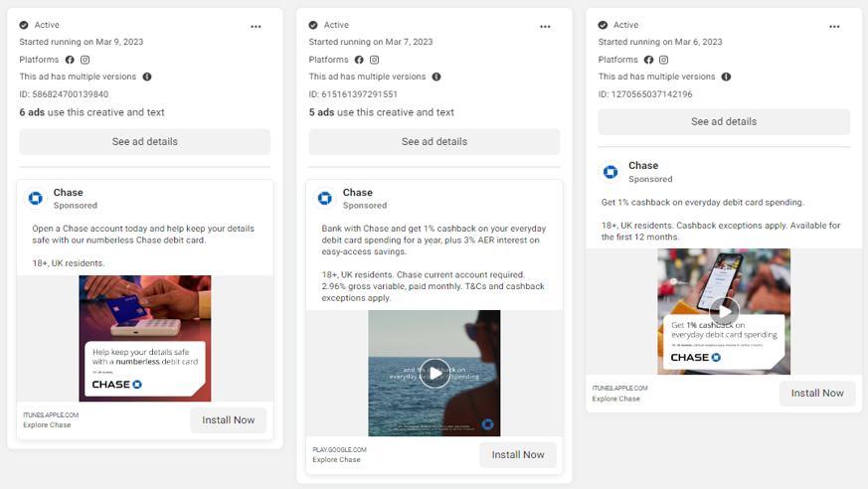Click Instagram platform icon on Mar 7 ad
868x489 pixels.
[x=374, y=60]
